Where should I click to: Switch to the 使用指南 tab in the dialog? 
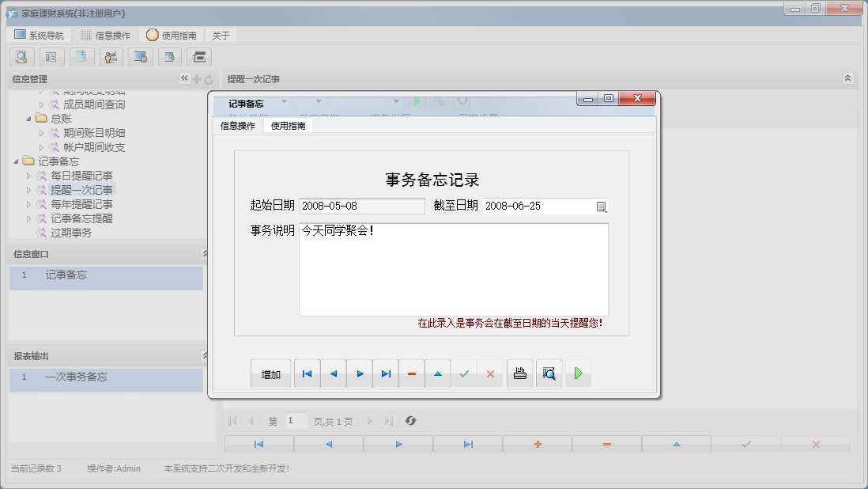point(289,125)
